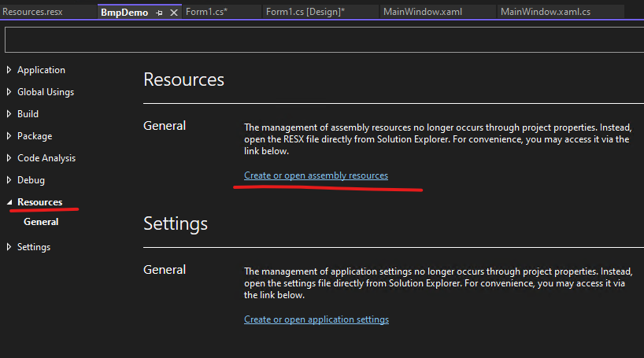The height and width of the screenshot is (358, 644).
Task: Expand the Settings section arrow
Action: (x=9, y=247)
